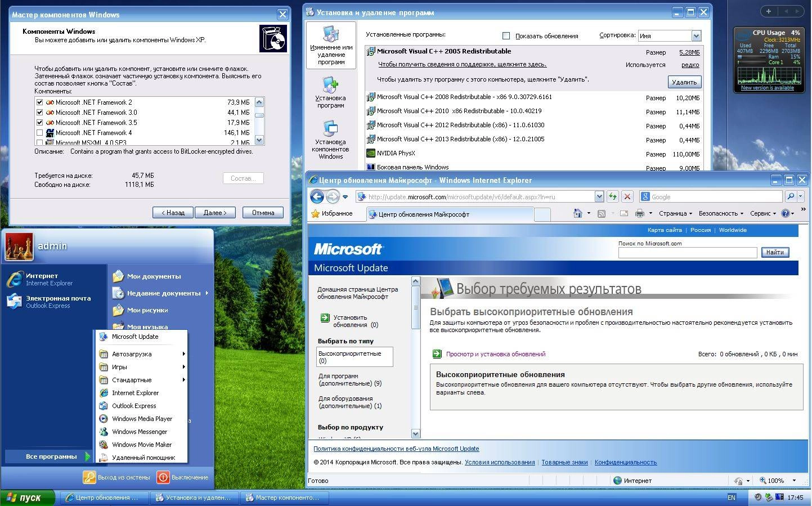Select 'Установка компонентов Windows' sidebar icon

331,140
